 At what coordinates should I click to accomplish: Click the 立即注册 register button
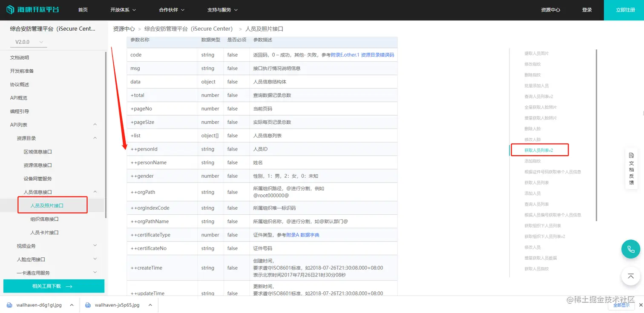coord(624,10)
